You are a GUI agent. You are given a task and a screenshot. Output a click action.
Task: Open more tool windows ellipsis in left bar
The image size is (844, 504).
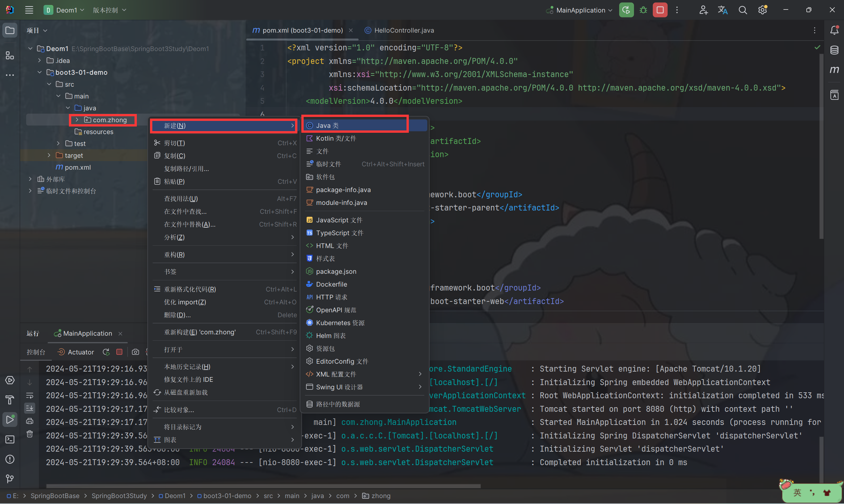point(10,75)
